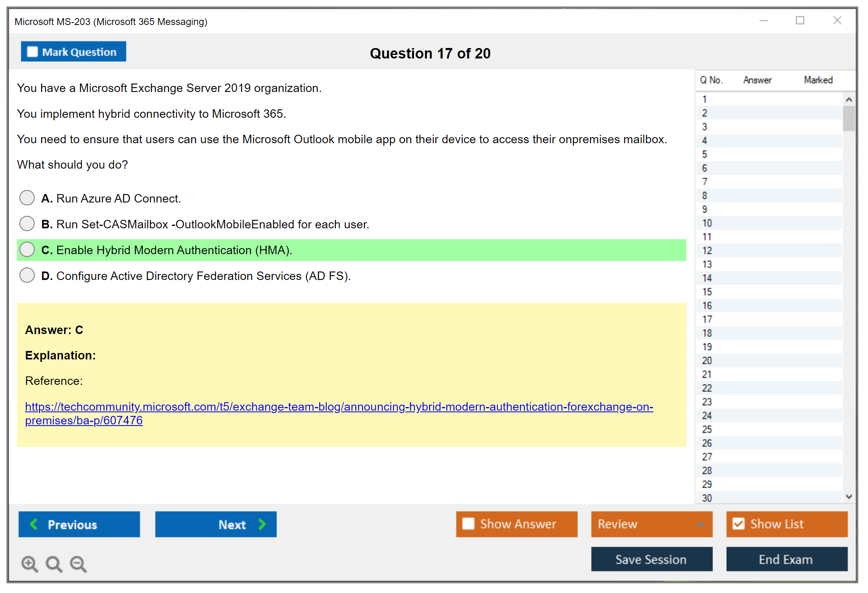Open the techcommunity reference link

tap(338, 407)
